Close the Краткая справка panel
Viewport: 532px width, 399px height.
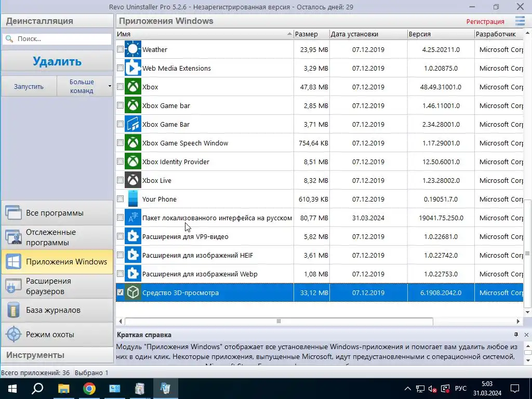tap(526, 335)
